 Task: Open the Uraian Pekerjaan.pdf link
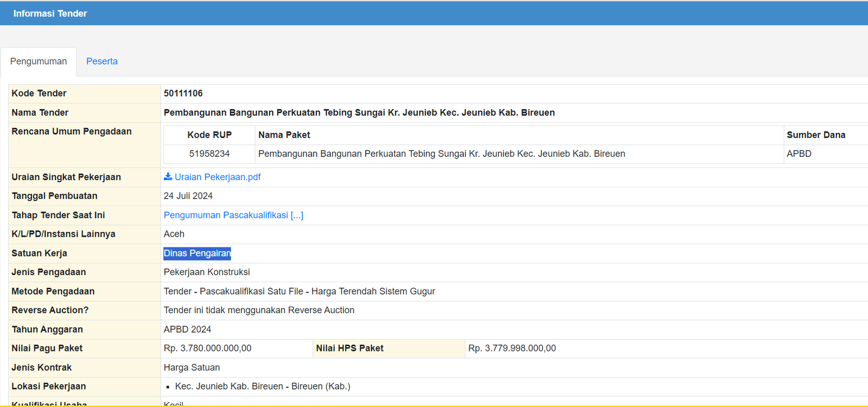218,177
